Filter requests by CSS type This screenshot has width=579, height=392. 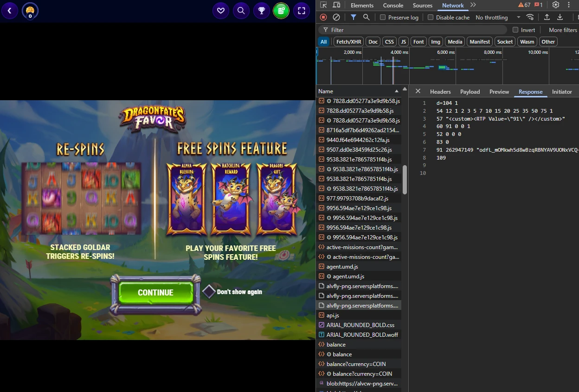[x=389, y=42]
